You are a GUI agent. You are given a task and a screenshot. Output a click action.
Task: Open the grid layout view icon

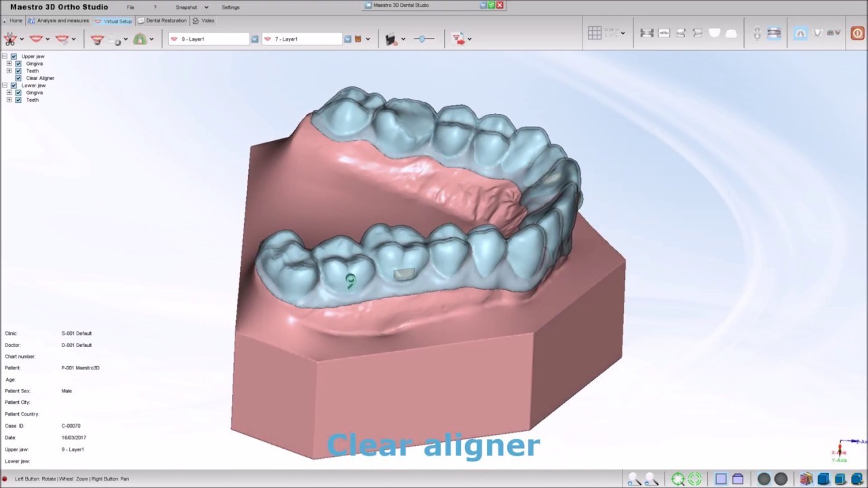click(x=595, y=33)
